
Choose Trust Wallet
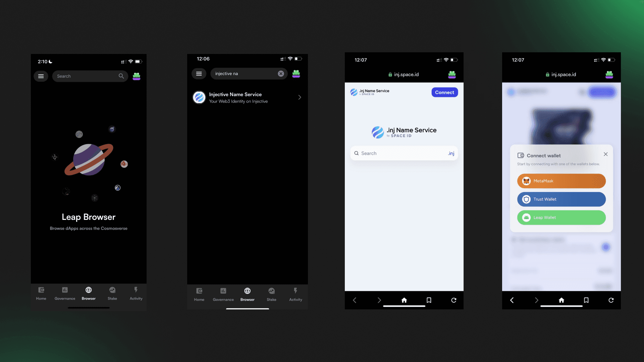pyautogui.click(x=561, y=199)
